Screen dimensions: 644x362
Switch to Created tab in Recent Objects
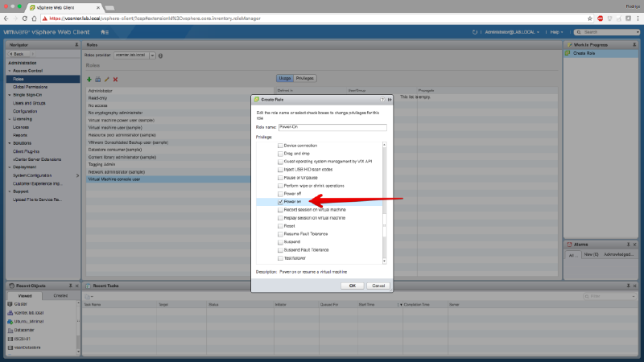coord(60,296)
